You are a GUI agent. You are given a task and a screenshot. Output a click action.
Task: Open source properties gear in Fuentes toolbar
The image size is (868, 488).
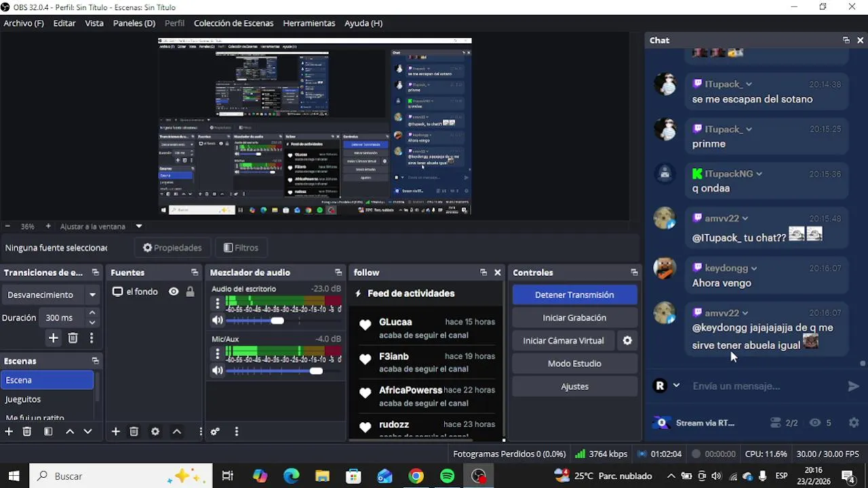tap(155, 432)
